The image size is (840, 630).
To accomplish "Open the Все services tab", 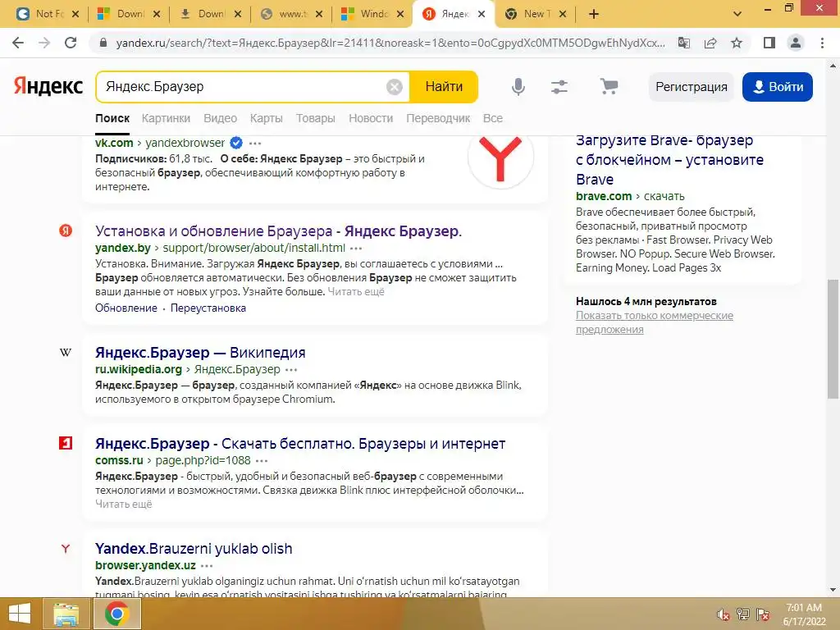I will pos(493,118).
